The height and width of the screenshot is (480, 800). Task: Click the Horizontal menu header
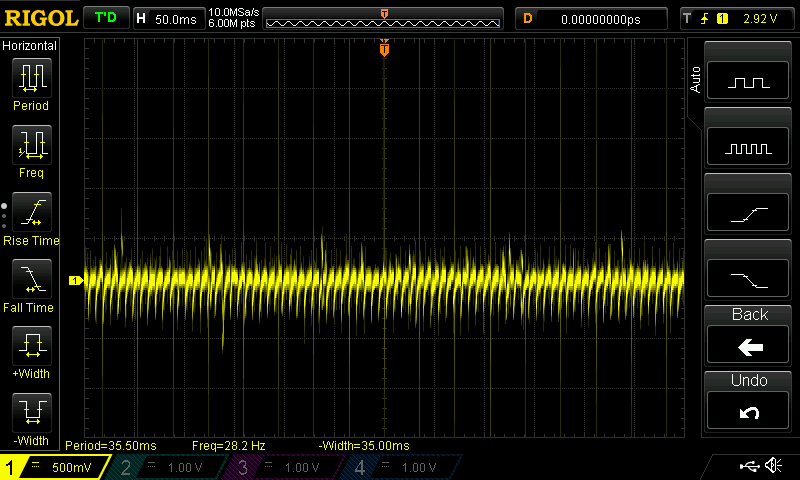tap(30, 46)
